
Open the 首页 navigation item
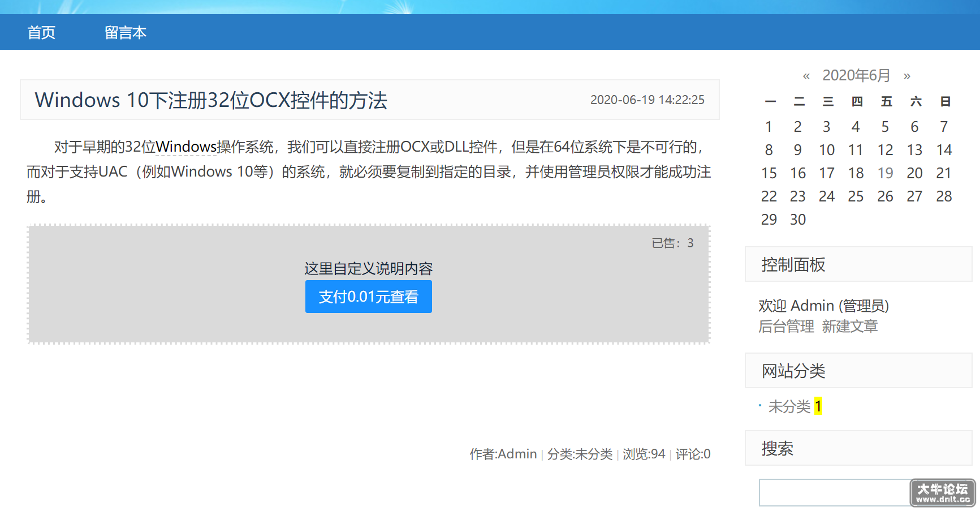41,32
